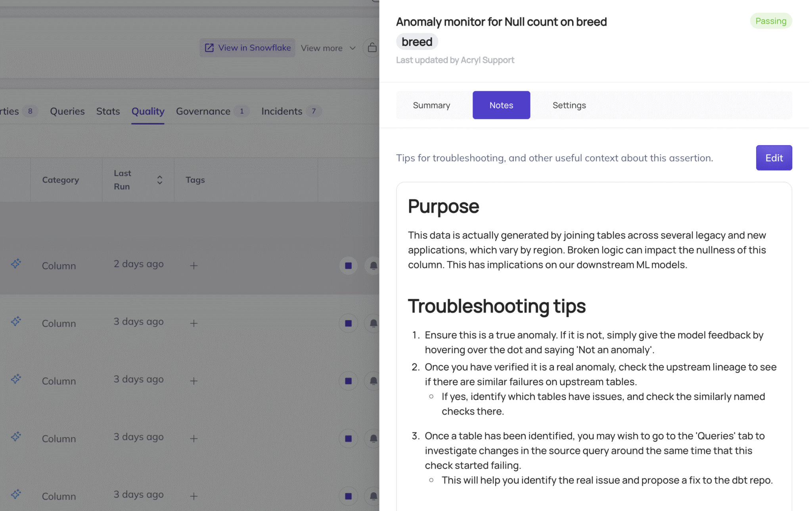Switch to the Governance tab
This screenshot has width=812, height=511.
(x=203, y=111)
